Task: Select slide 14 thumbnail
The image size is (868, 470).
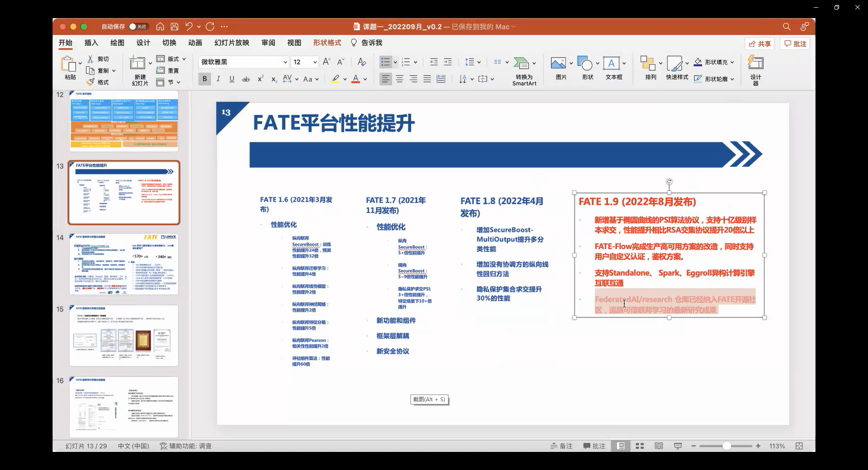Action: (124, 264)
